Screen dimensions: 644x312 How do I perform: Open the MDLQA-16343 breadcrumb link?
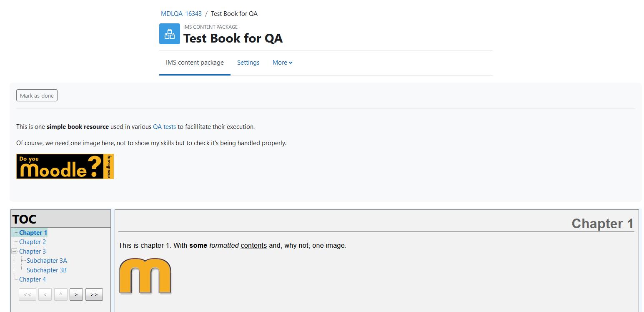[x=181, y=14]
